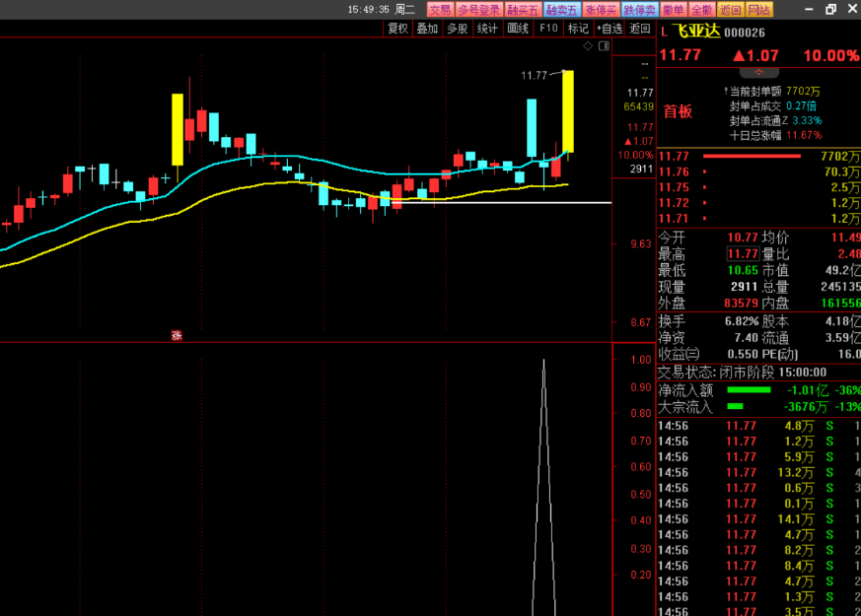Click the 11.77 high price label on the chart
Image resolution: width=861 pixels, height=616 pixels.
point(534,75)
